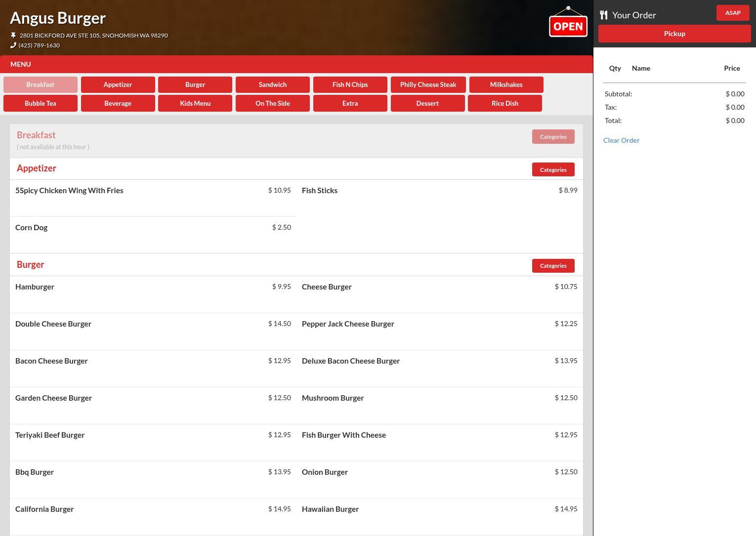The image size is (756, 536).
Task: Toggle the Pickup order type button
Action: tap(674, 34)
